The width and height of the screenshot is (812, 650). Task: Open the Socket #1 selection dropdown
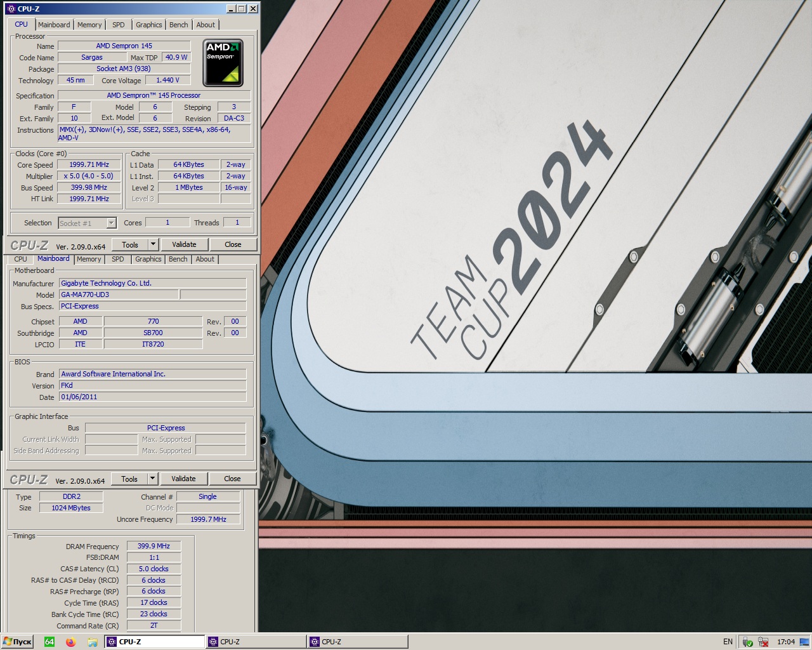pyautogui.click(x=87, y=223)
